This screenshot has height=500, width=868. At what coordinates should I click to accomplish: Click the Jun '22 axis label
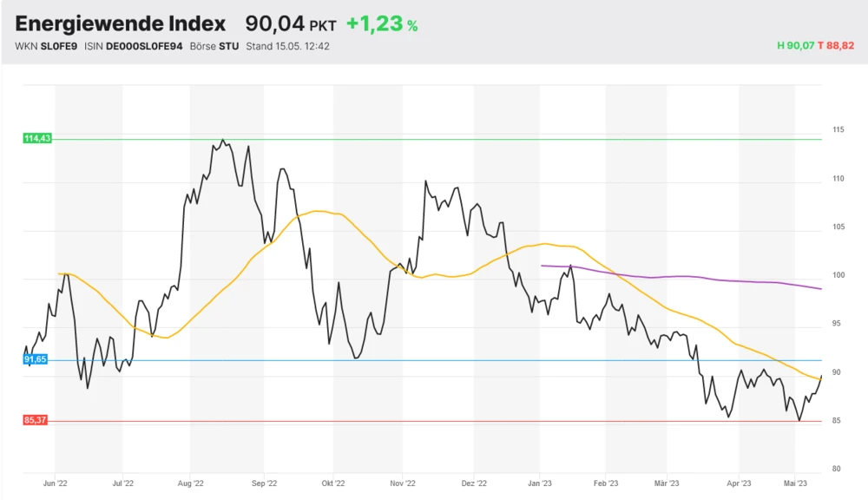click(x=55, y=483)
